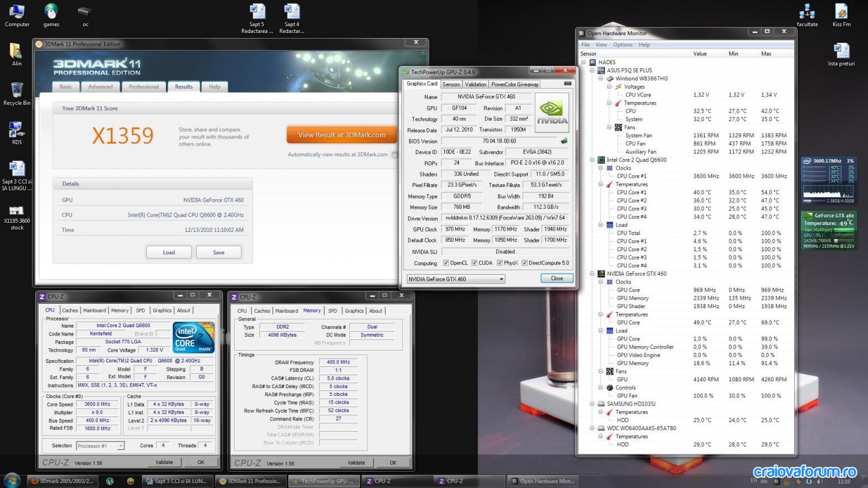
Task: Click BIOS save chip icon in GPU-Z
Action: 565,141
